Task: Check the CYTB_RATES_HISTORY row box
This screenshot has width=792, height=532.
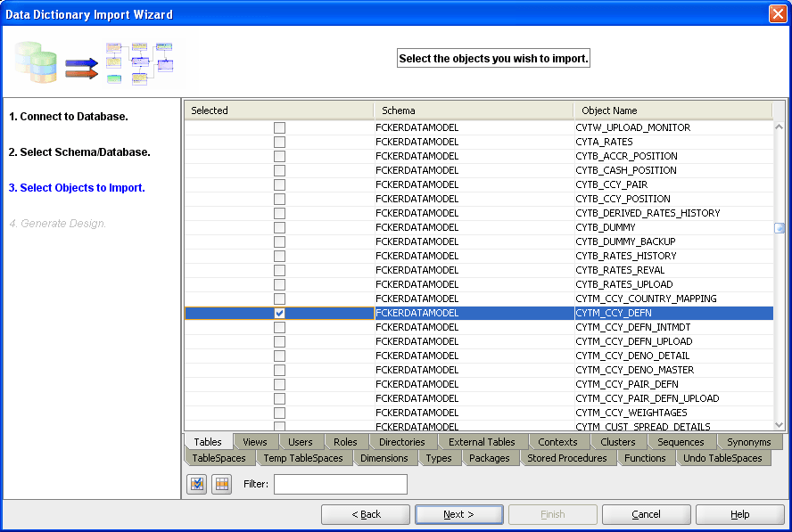Action: pyautogui.click(x=279, y=256)
